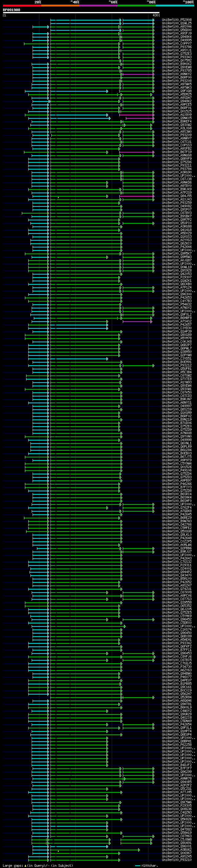
Task: Click the UniRef100_B6TFS9 label
Action: click(177, 152)
